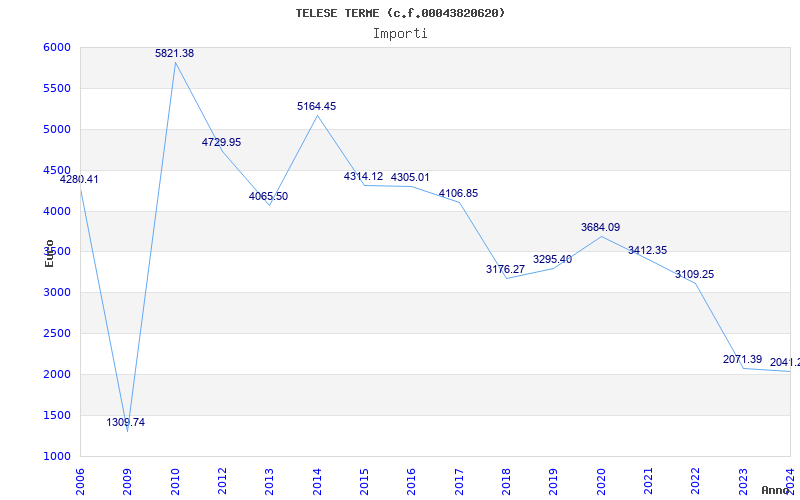Click the 1309.74 lowest data label

(126, 422)
